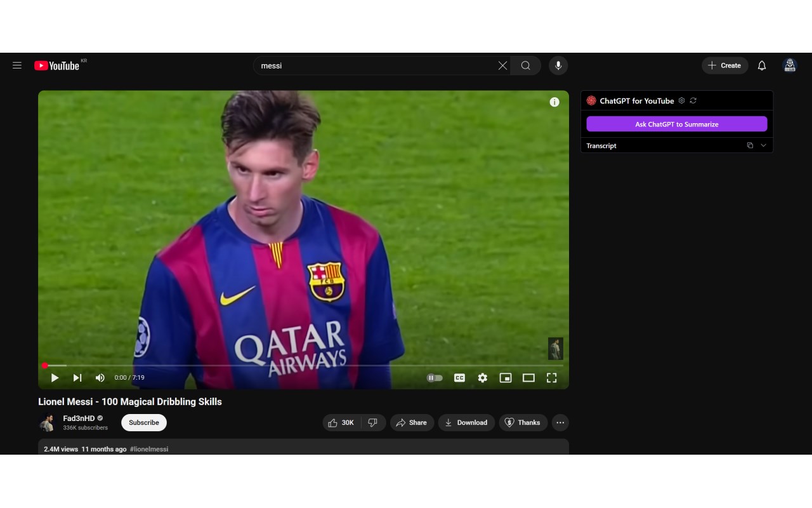Screen dimensions: 812x508
Task: Focus the search box containing messi
Action: coord(376,65)
